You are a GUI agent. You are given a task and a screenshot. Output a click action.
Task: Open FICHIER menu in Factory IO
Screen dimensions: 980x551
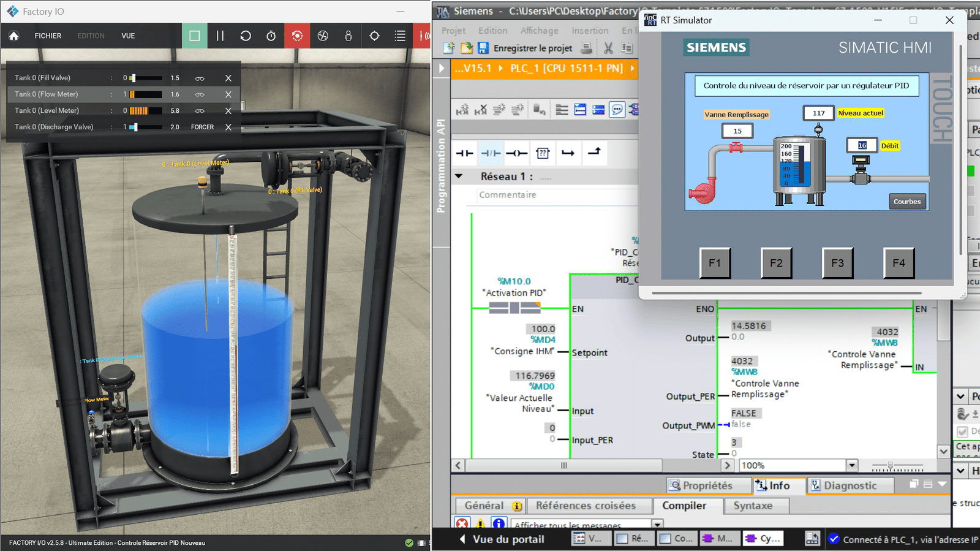[x=48, y=36]
